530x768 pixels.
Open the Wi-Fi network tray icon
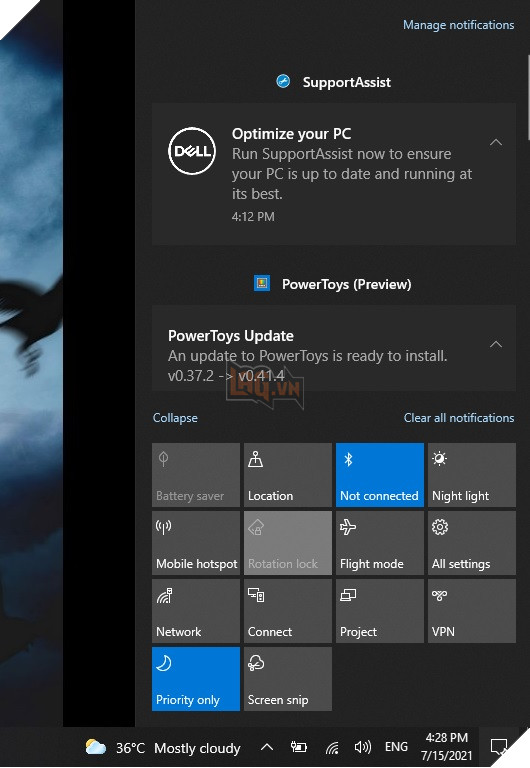(332, 747)
